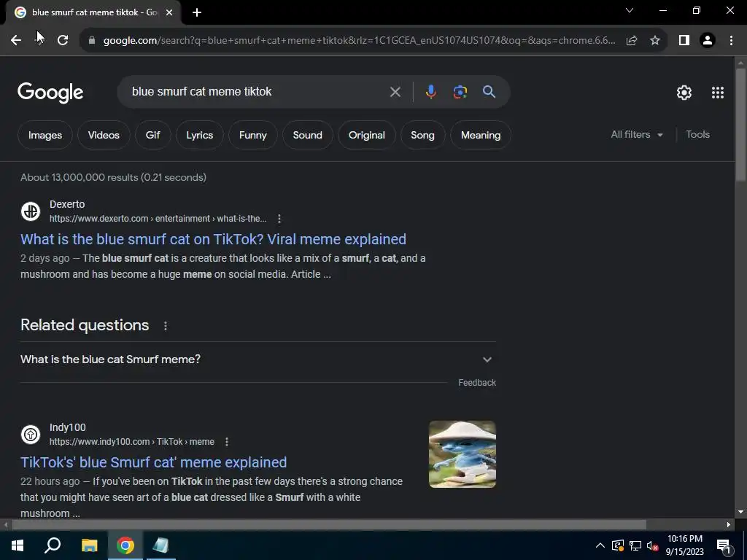This screenshot has width=747, height=560.
Task: Bookmark this page with the star icon
Action: point(655,41)
